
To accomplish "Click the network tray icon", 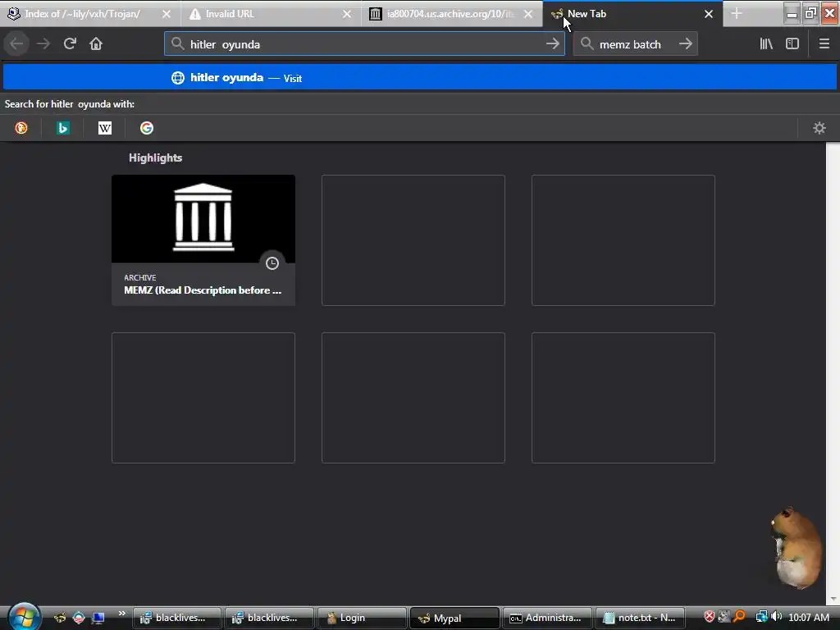I will [x=761, y=617].
